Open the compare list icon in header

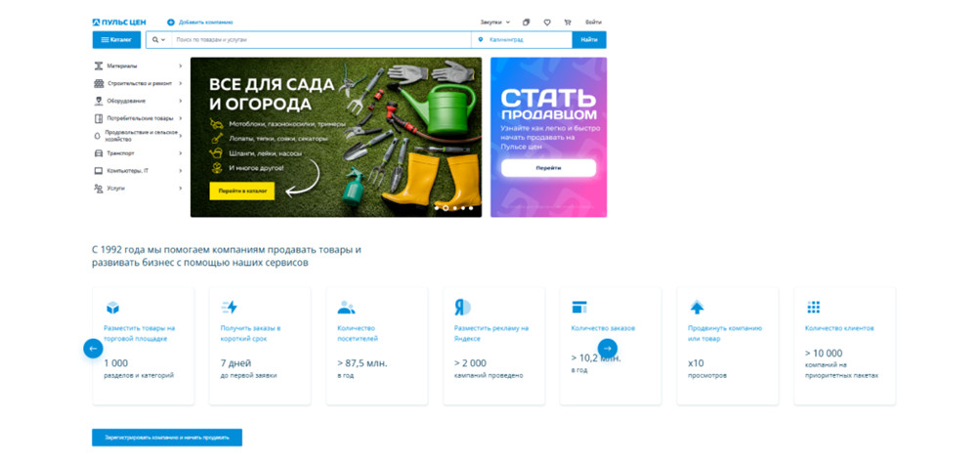[x=526, y=22]
